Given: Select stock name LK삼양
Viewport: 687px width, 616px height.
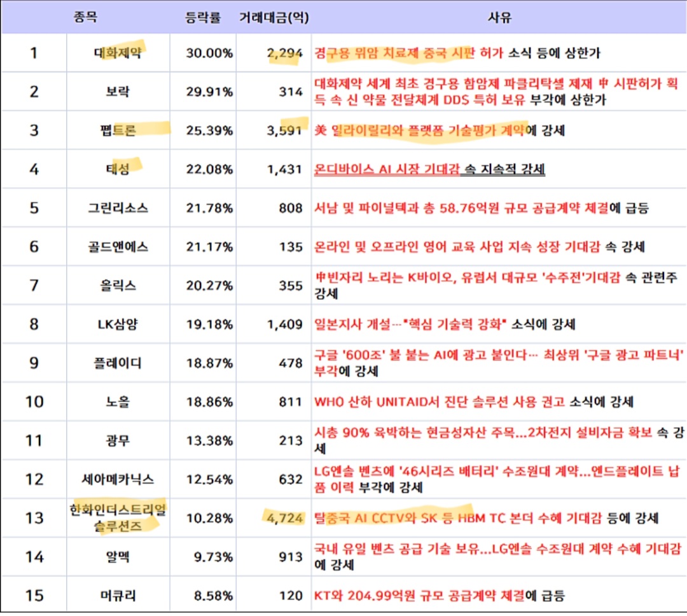Looking at the screenshot, I should [118, 325].
